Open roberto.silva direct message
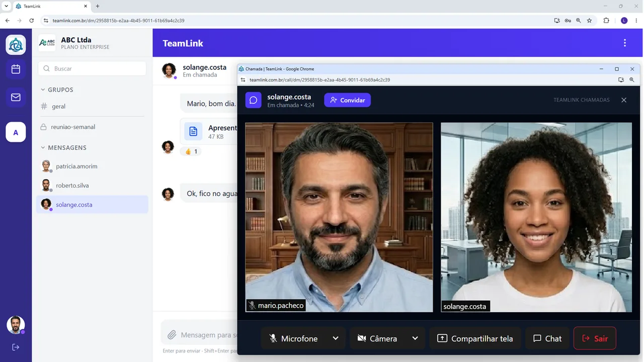This screenshot has height=362, width=644. pyautogui.click(x=92, y=186)
